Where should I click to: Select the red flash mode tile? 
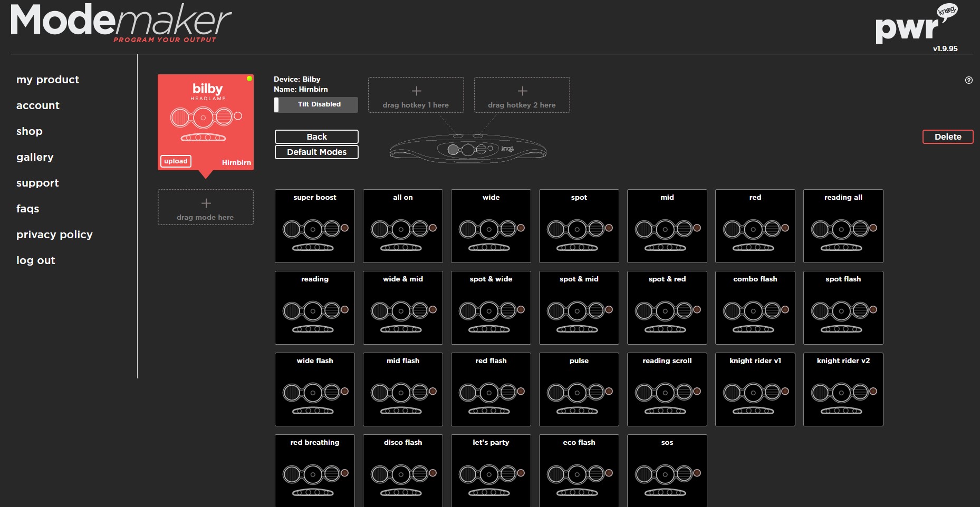coord(491,389)
